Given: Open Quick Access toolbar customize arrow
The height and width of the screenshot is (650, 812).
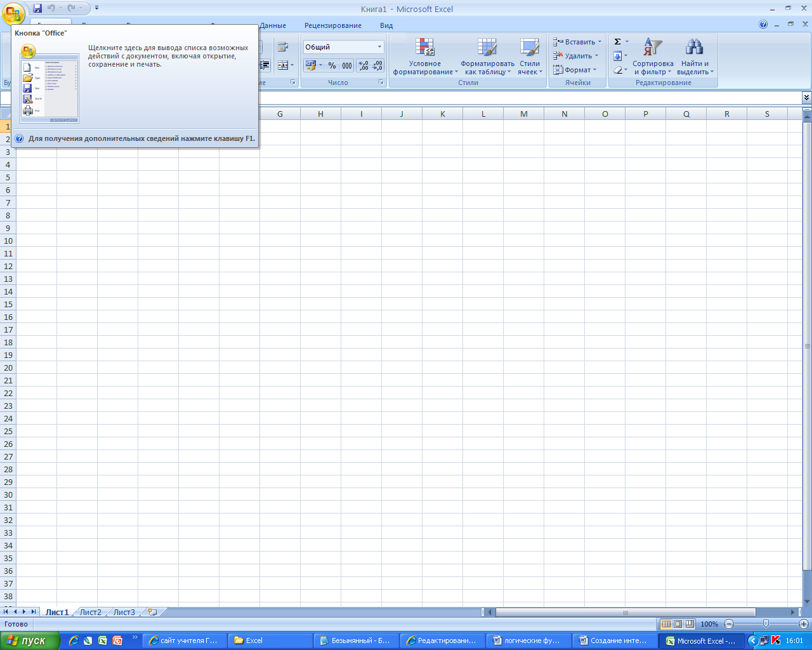Looking at the screenshot, I should (96, 8).
